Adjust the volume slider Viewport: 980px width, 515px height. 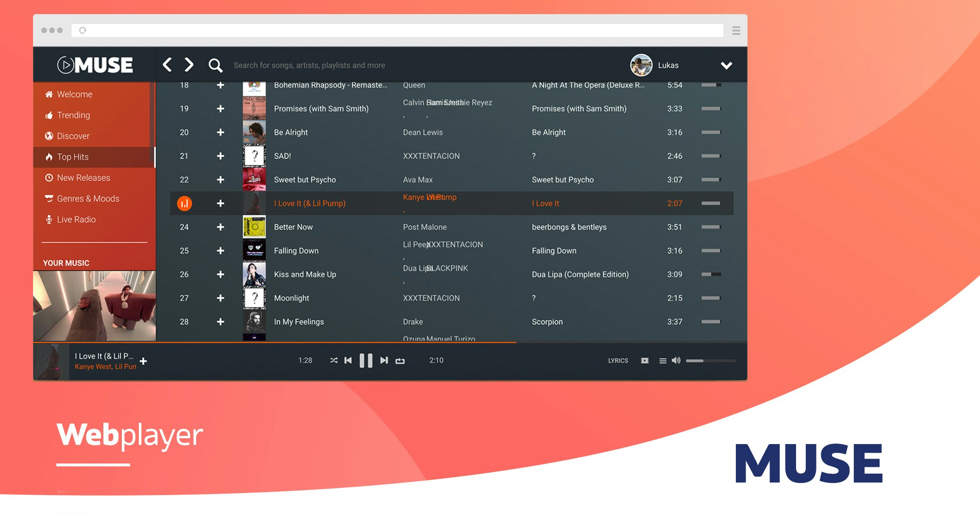click(711, 361)
